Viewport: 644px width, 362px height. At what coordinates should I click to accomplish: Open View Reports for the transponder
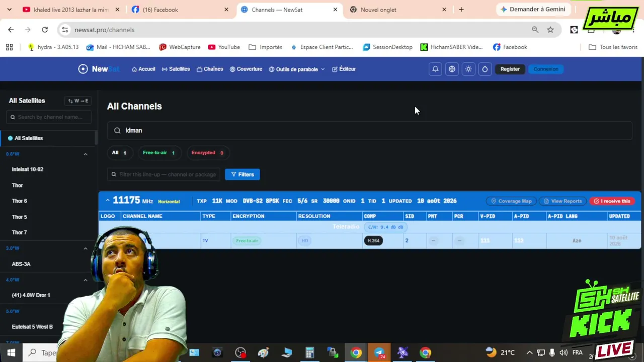pyautogui.click(x=562, y=201)
